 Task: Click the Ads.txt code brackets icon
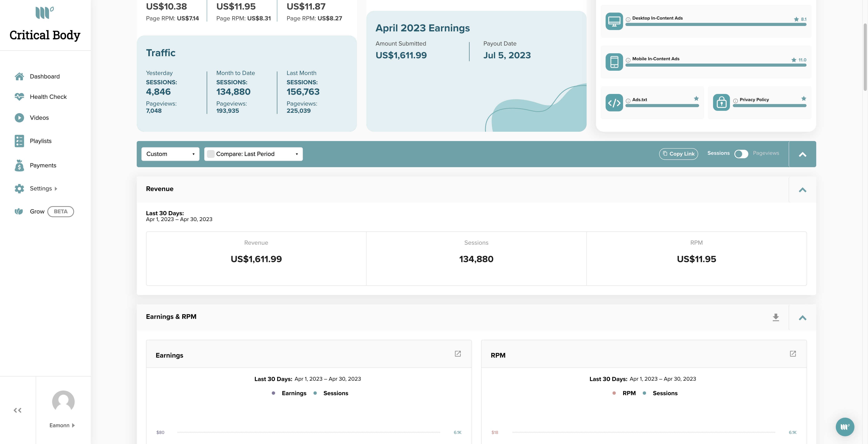click(x=614, y=103)
